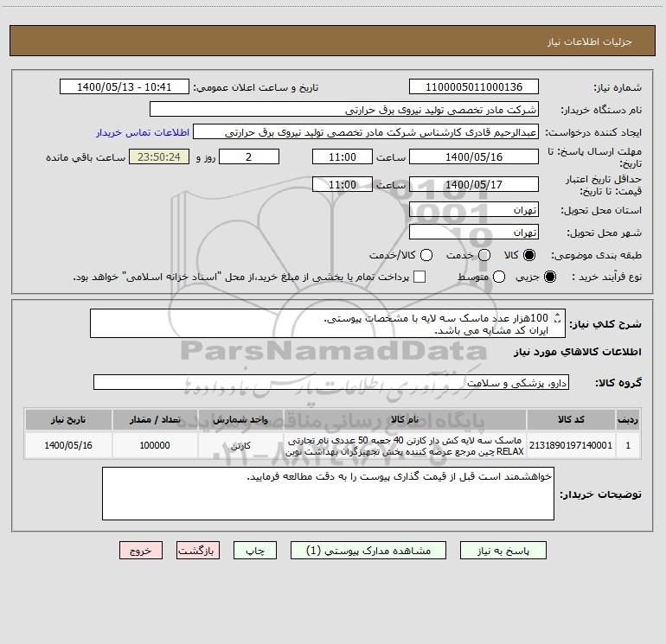The image size is (666, 644).
Task: Click the ردیف column header
Action: (628, 419)
